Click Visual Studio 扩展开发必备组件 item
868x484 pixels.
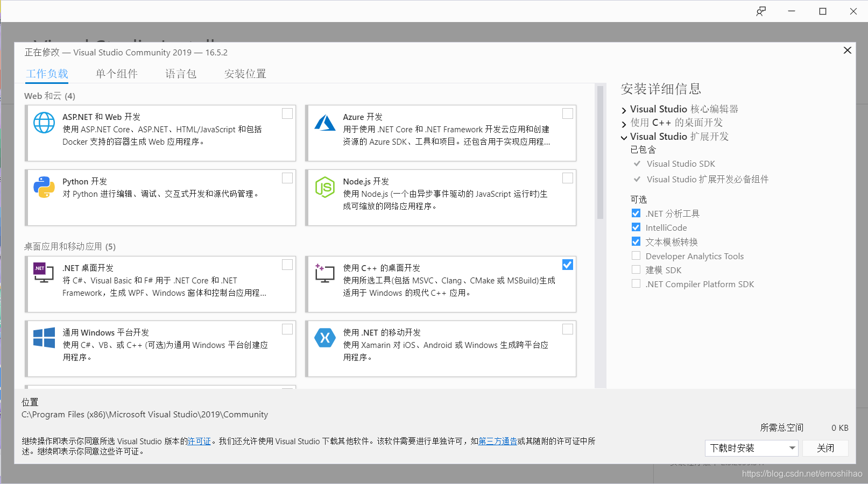708,179
